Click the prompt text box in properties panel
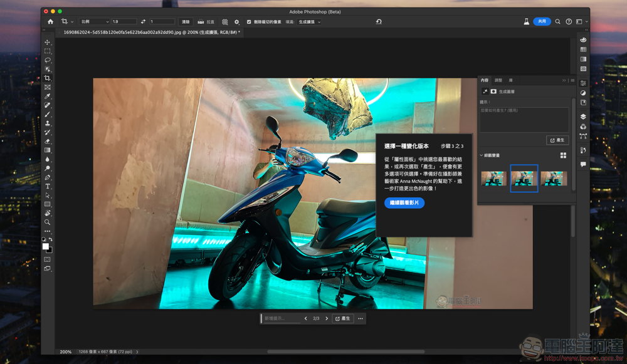Viewport: 627px width, 364px height. click(524, 120)
